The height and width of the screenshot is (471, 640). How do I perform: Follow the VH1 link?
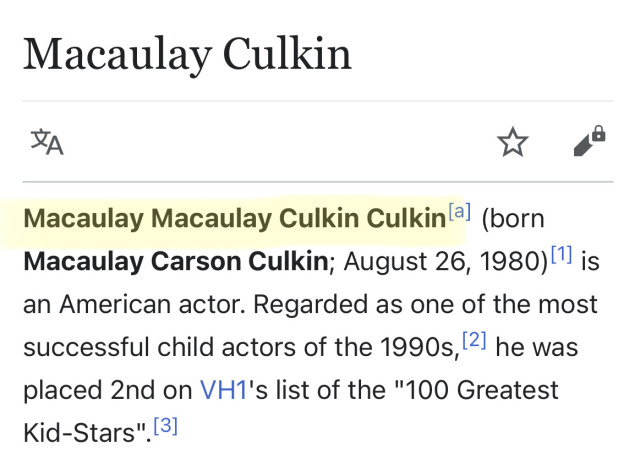click(x=225, y=388)
